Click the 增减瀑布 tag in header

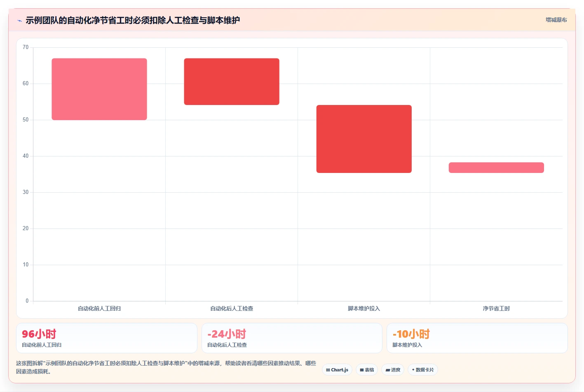pyautogui.click(x=556, y=20)
